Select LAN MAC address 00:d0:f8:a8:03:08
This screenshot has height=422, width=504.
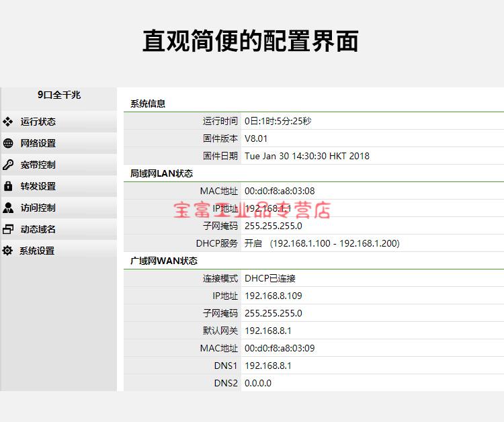pyautogui.click(x=280, y=191)
